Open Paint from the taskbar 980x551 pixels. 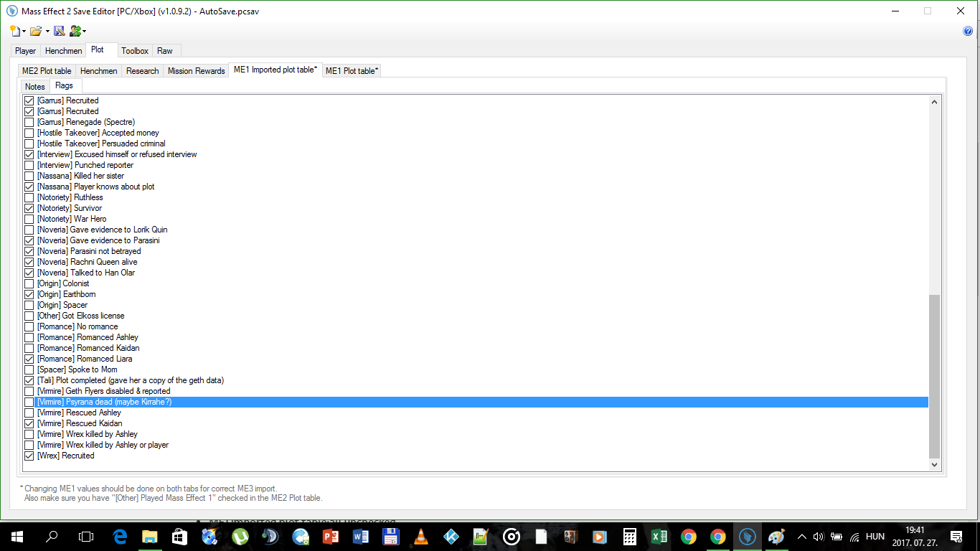777,537
